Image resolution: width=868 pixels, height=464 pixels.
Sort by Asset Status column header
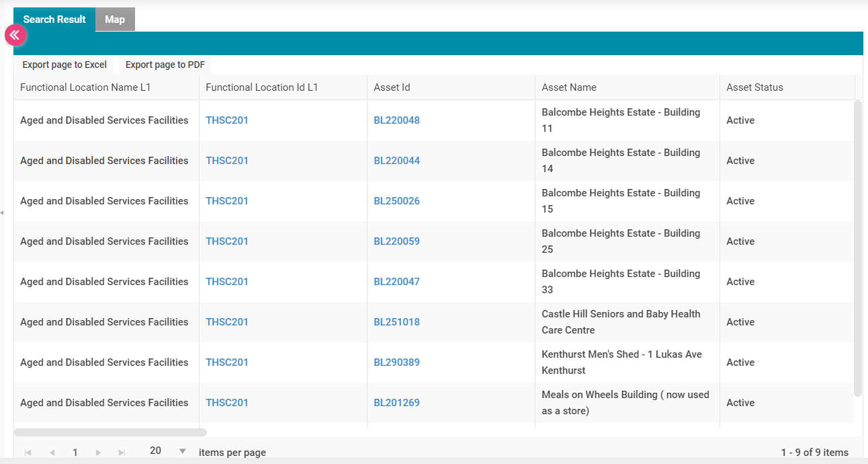[x=754, y=87]
